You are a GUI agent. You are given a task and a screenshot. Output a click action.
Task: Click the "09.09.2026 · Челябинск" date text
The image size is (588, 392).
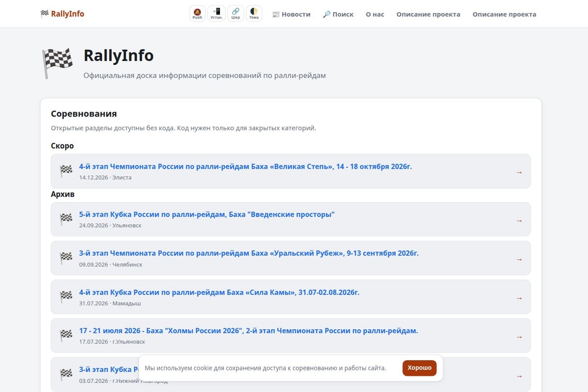[111, 265]
